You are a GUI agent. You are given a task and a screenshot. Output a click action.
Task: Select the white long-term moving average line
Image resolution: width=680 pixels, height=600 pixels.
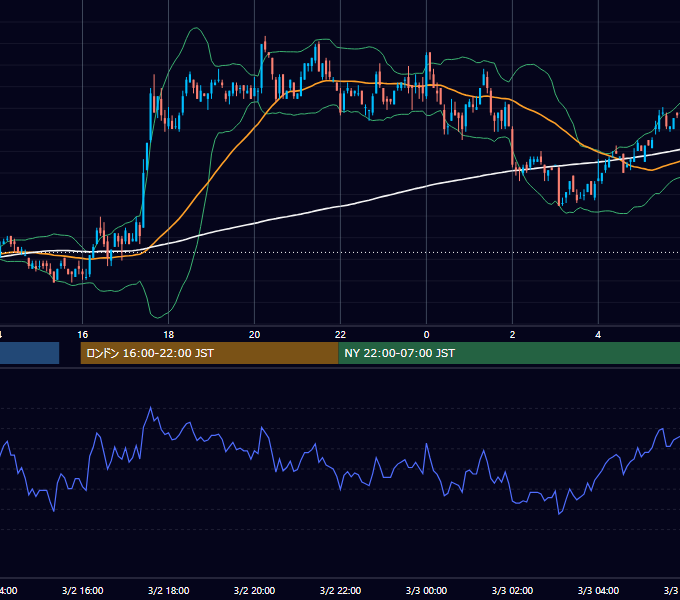(340, 206)
